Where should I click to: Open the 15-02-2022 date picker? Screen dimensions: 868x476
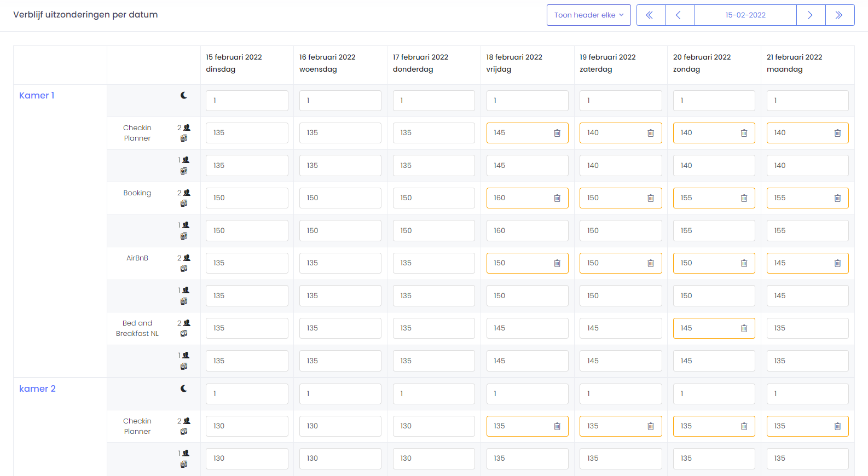tap(745, 15)
